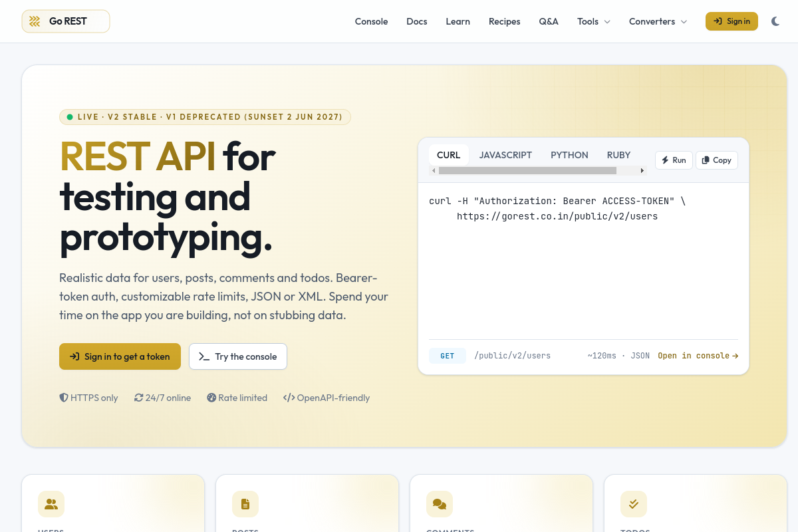This screenshot has height=532, width=798.
Task: Click the ~120ms · JSON text
Action: tap(618, 356)
